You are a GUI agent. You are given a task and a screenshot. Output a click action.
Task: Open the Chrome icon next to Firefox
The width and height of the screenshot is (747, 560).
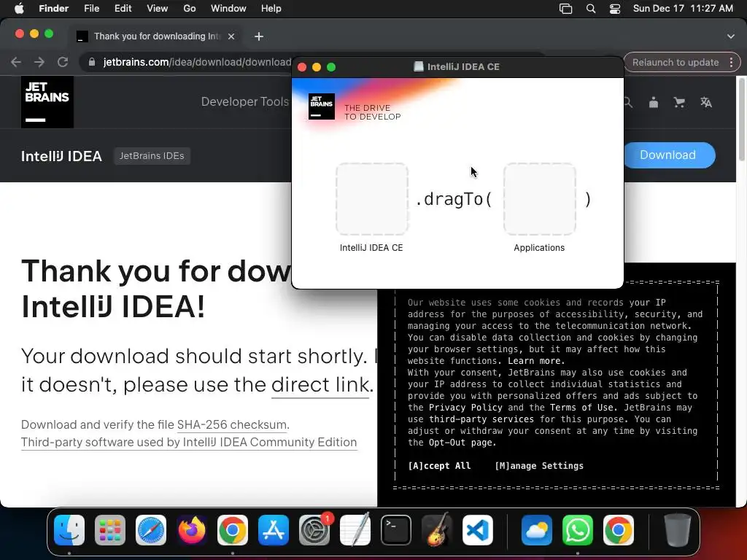233,530
